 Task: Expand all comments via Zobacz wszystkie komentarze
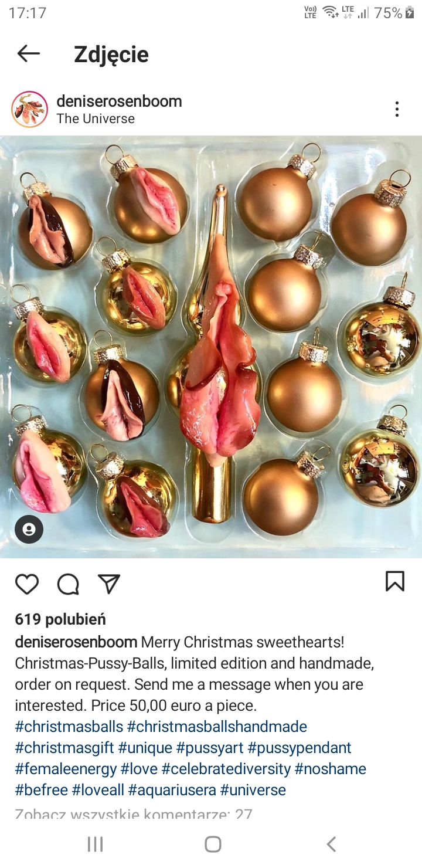134,814
